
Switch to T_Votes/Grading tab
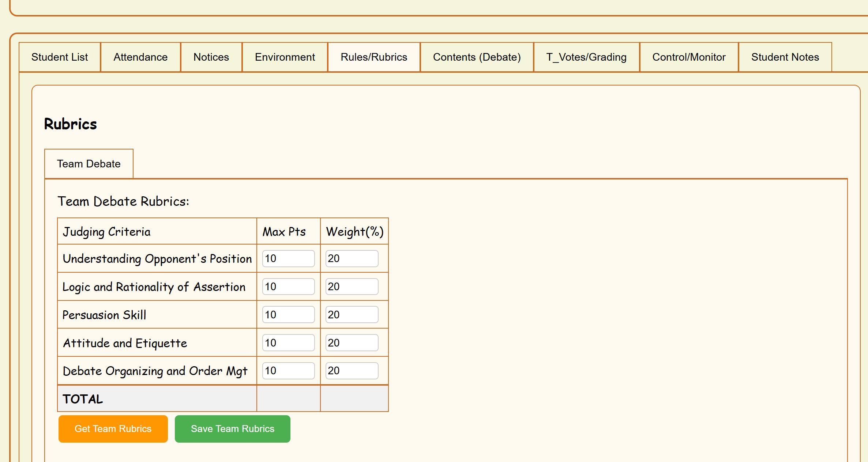click(586, 57)
